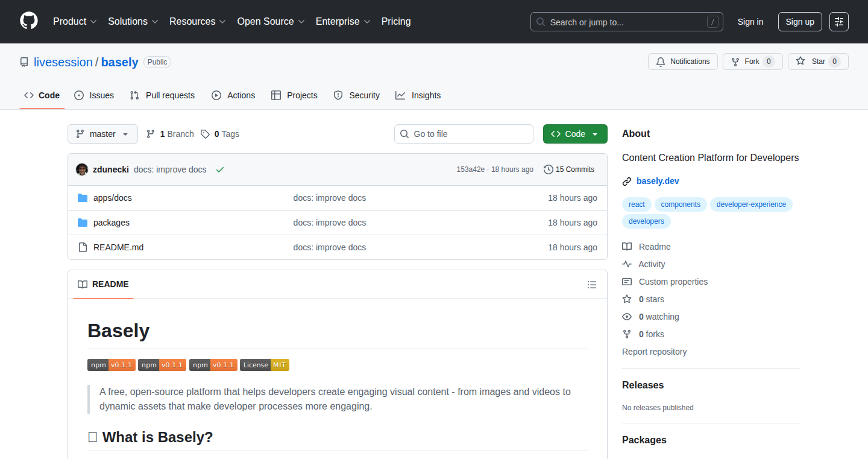Click the watching eye icon
This screenshot has height=459, width=868.
coord(627,317)
